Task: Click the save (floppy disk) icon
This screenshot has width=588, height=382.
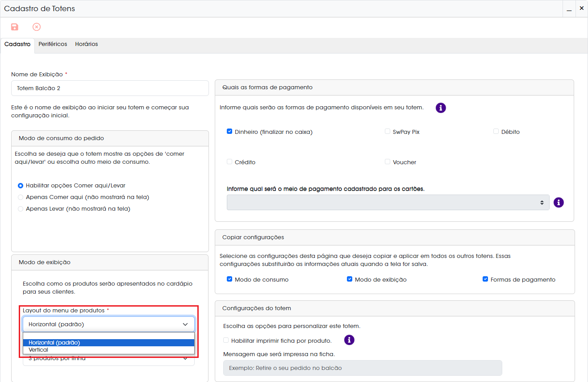Action: 15,27
